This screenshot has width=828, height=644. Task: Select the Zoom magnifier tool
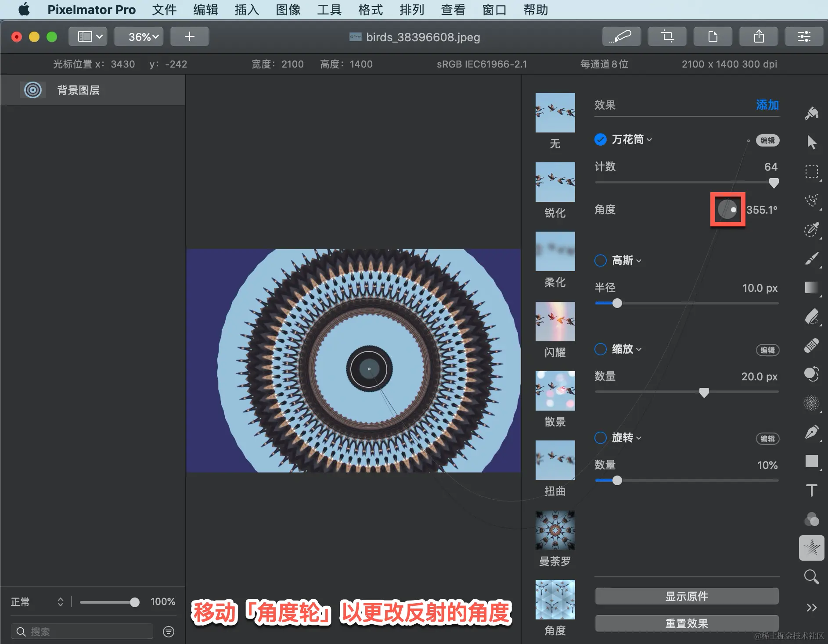[x=811, y=577]
